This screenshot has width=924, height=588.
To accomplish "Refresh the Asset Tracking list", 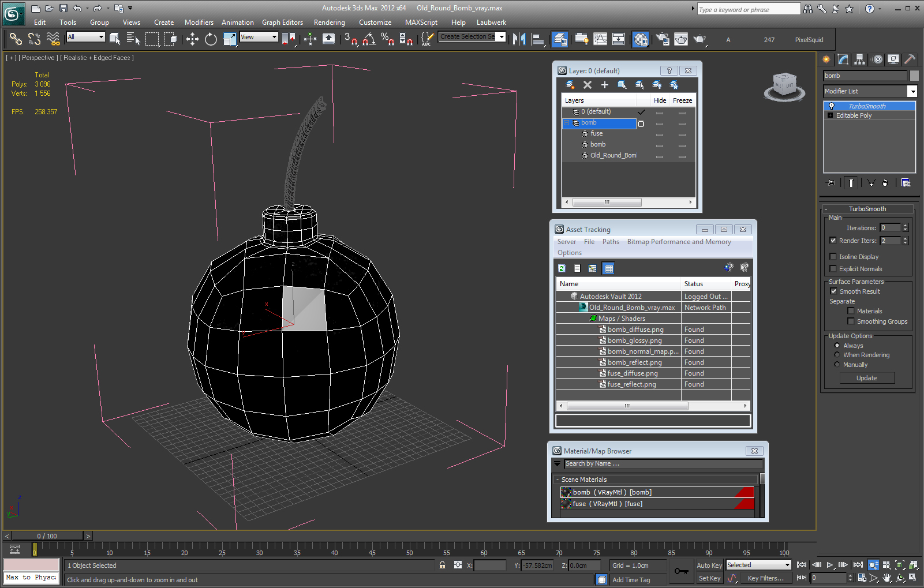I will coord(562,268).
